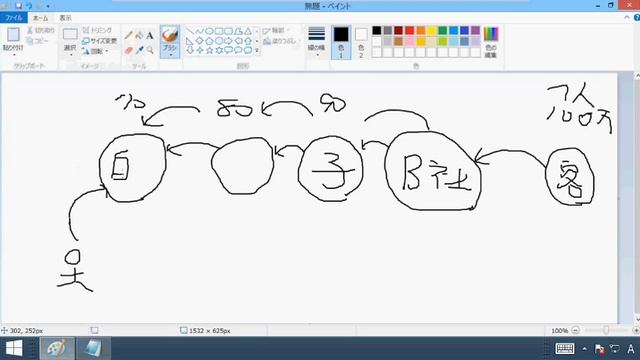Pick the pink palette color

[x=409, y=41]
